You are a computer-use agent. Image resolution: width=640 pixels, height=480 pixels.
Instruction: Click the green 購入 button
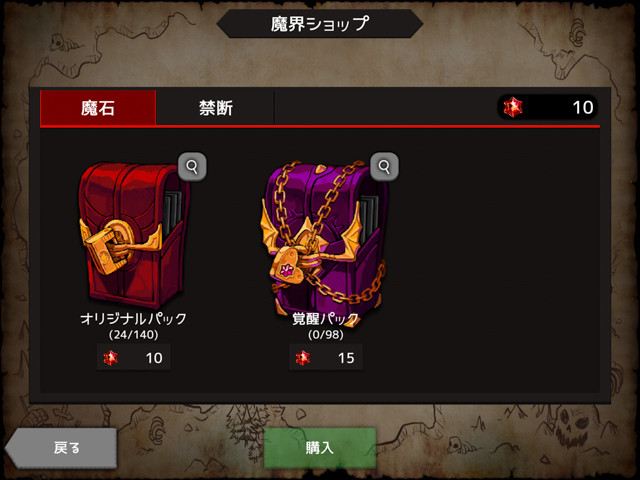320,448
